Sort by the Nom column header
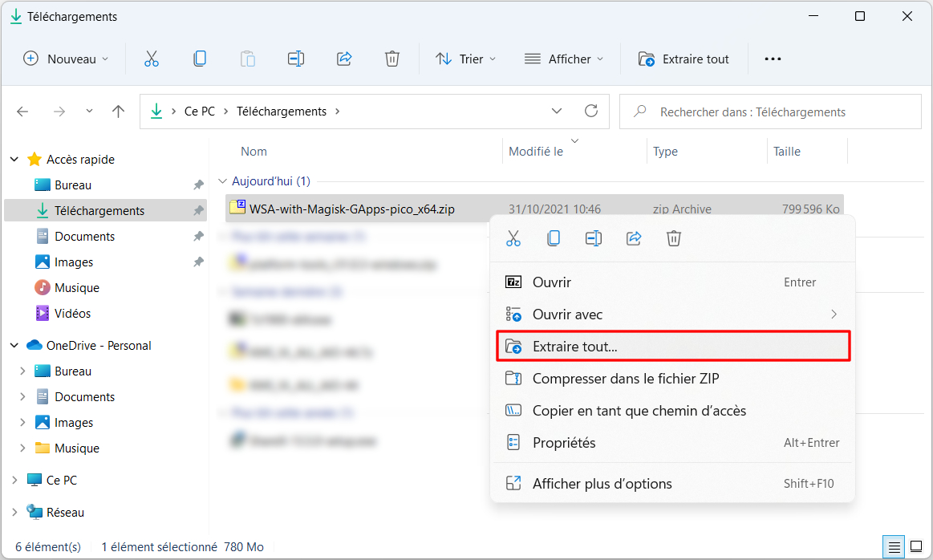This screenshot has width=933, height=560. point(254,152)
